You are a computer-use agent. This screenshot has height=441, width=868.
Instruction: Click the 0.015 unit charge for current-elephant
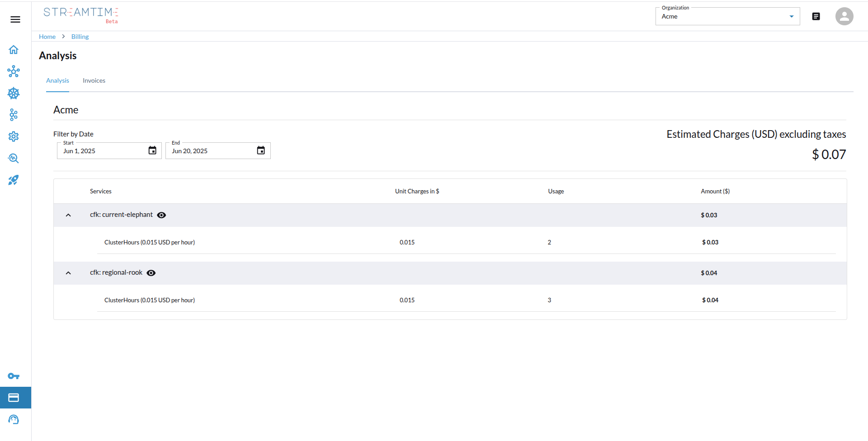tap(407, 242)
